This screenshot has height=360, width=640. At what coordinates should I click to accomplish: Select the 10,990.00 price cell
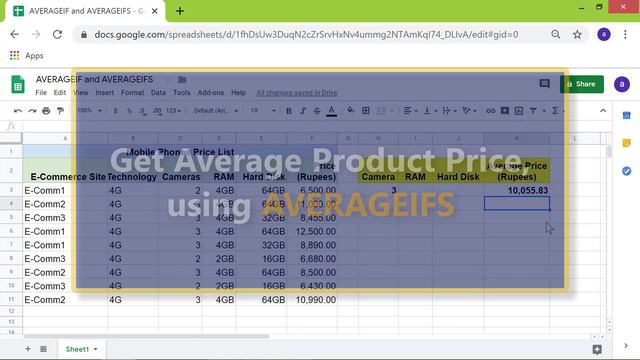click(312, 300)
